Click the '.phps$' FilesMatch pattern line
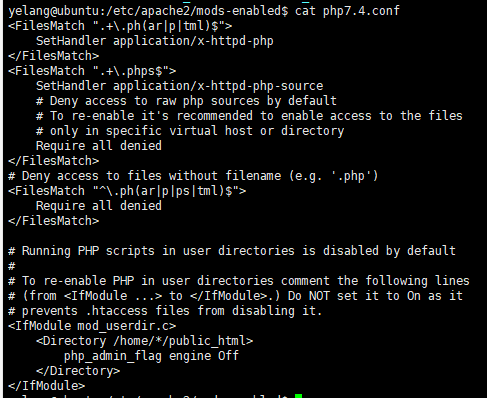The height and width of the screenshot is (398, 487). click(92, 71)
